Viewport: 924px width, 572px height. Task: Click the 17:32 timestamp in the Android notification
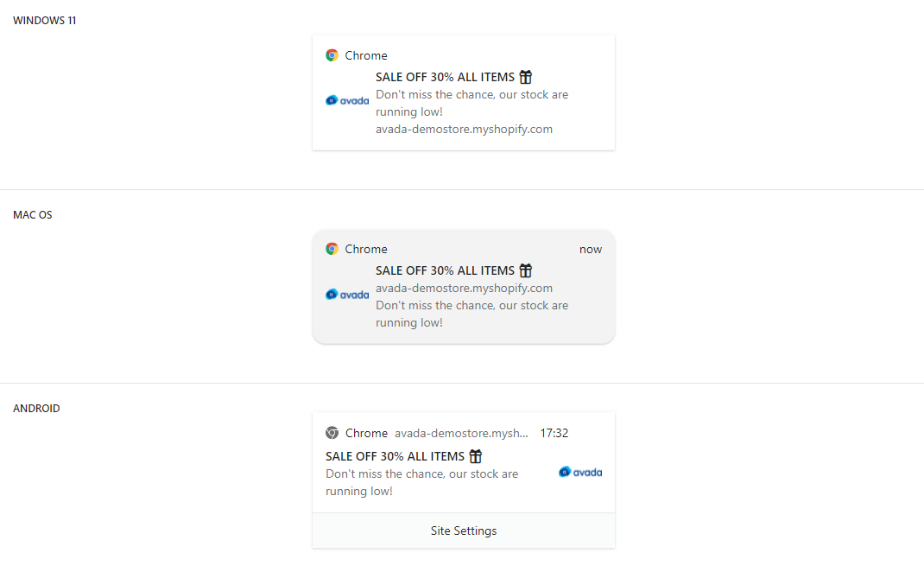coord(554,433)
